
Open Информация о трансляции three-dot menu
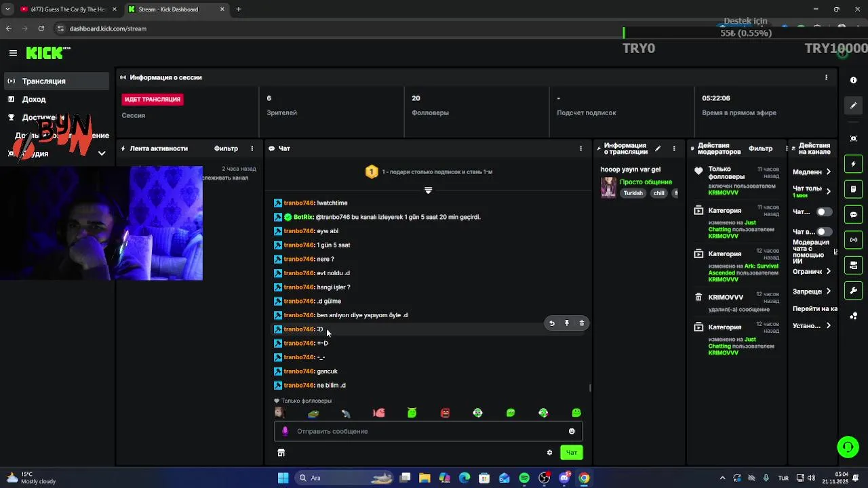coord(674,148)
